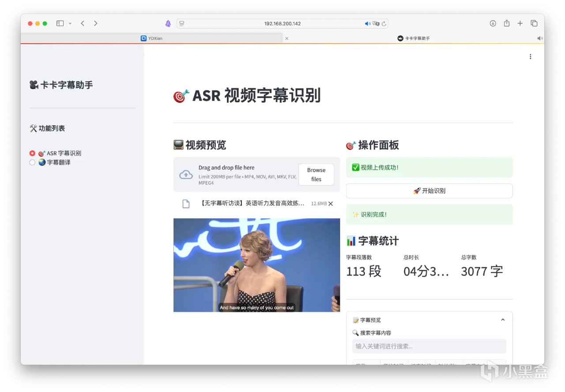Select the 卡卡字幕助手 browser tab
Viewport: 565px width, 392px height.
pyautogui.click(x=413, y=38)
